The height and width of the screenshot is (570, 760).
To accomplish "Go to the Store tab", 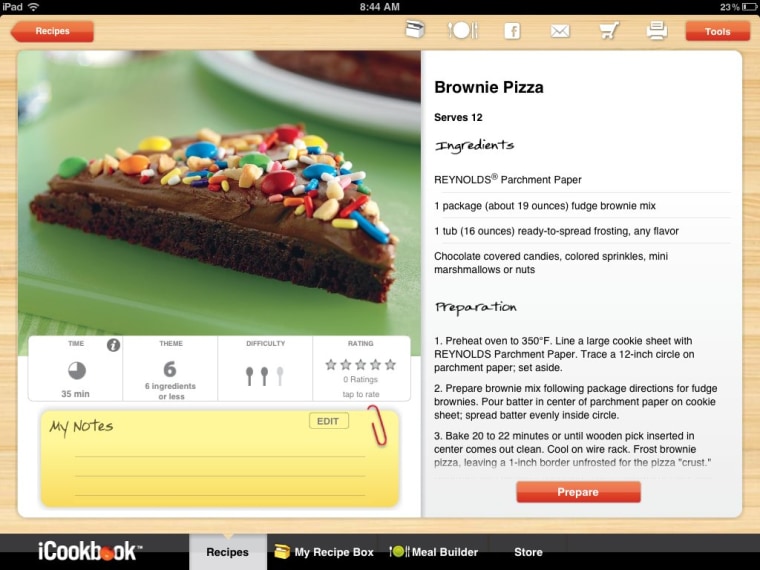I will tap(528, 552).
